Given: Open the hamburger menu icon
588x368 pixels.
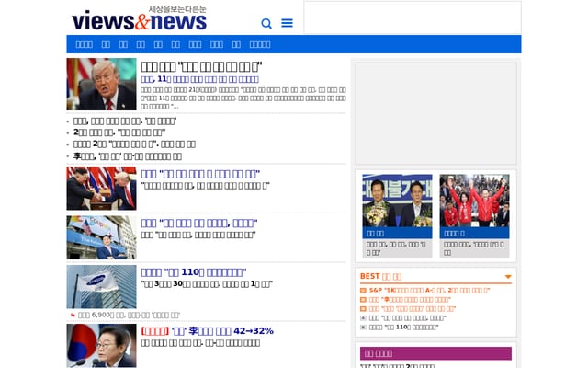Looking at the screenshot, I should [287, 23].
